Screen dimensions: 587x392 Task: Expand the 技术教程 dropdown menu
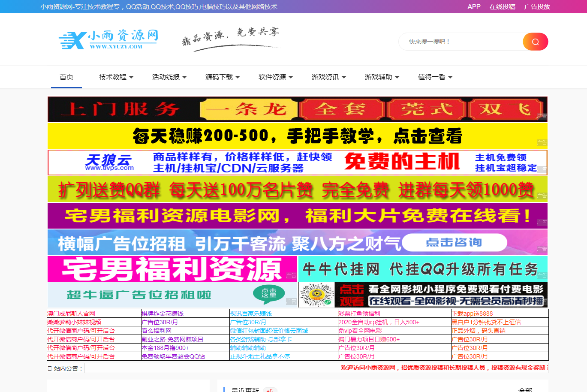click(116, 77)
